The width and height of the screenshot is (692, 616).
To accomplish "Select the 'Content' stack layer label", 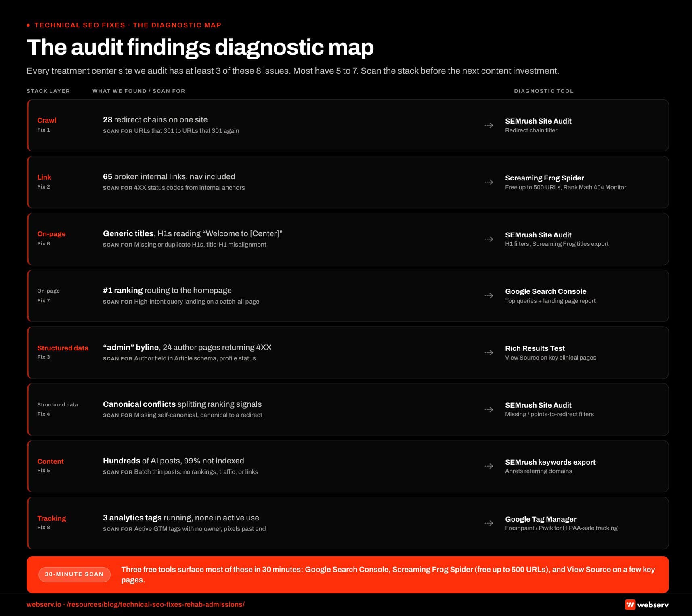I will coord(50,461).
